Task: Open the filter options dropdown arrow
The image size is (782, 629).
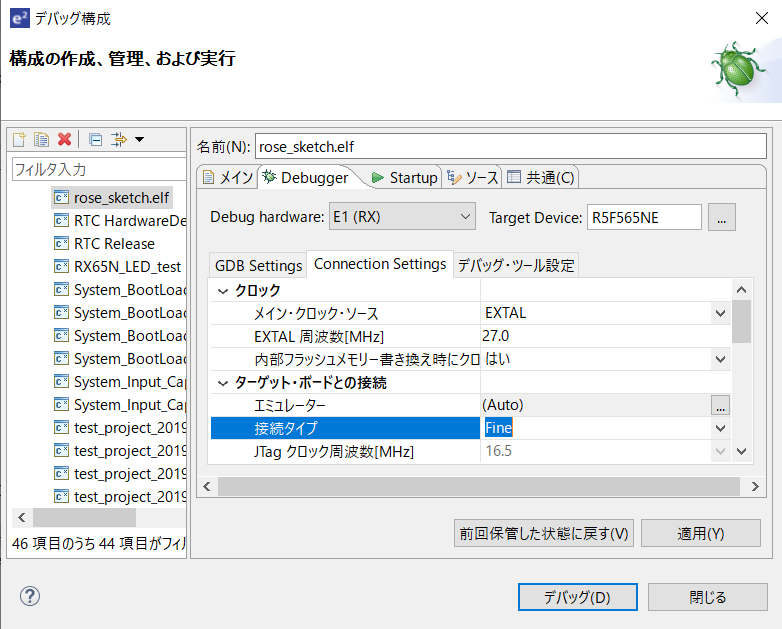Action: (x=140, y=140)
